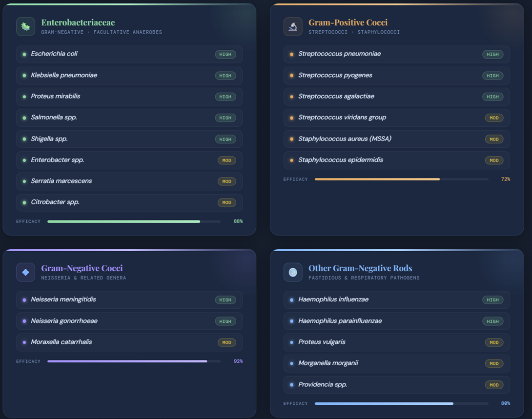
Task: Select the Streptococcus pyogenes entry
Action: (396, 76)
